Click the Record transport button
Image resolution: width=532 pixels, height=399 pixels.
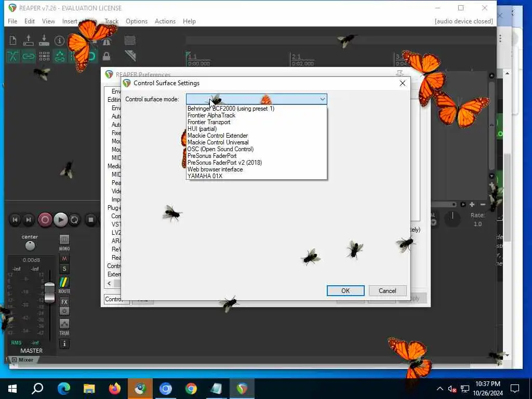coord(45,220)
